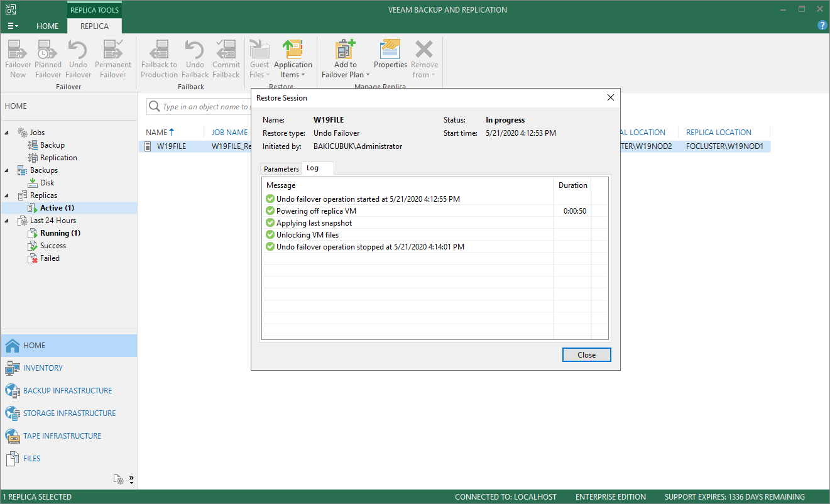
Task: Select the Running (1) sessions item
Action: [60, 233]
